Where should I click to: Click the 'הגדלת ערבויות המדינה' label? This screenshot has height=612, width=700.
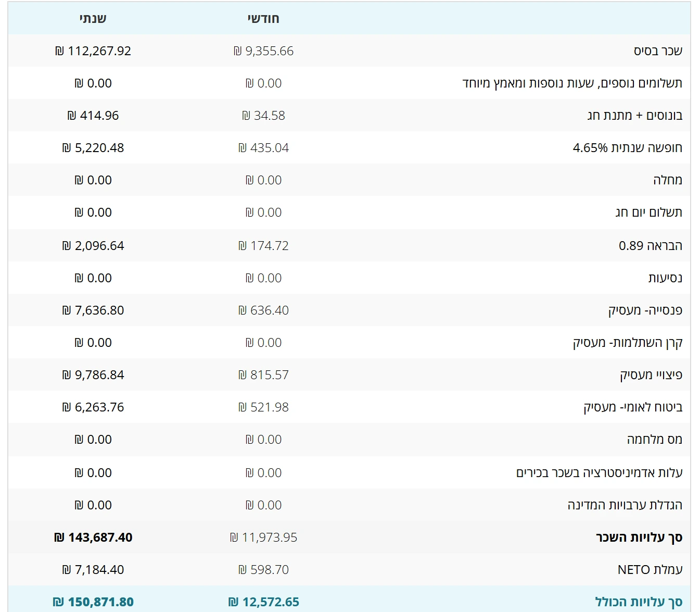tap(625, 505)
